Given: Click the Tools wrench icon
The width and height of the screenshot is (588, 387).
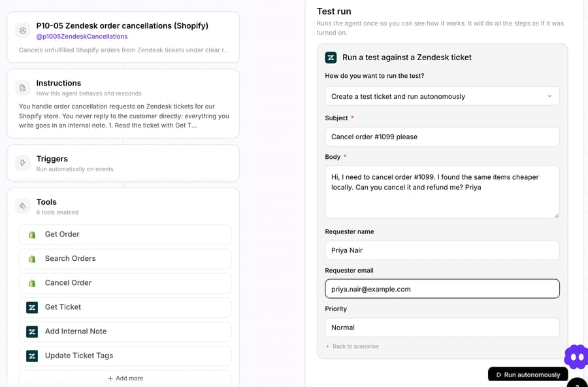Looking at the screenshot, I should pyautogui.click(x=23, y=207).
